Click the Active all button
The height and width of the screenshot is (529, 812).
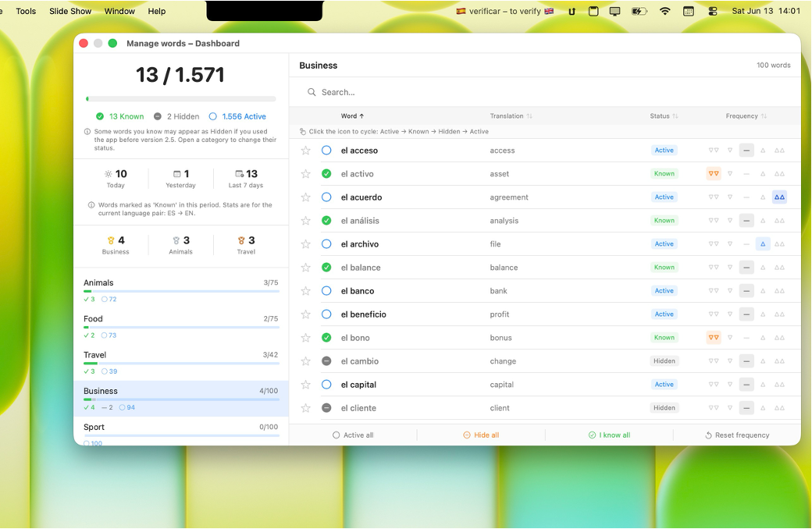353,435
